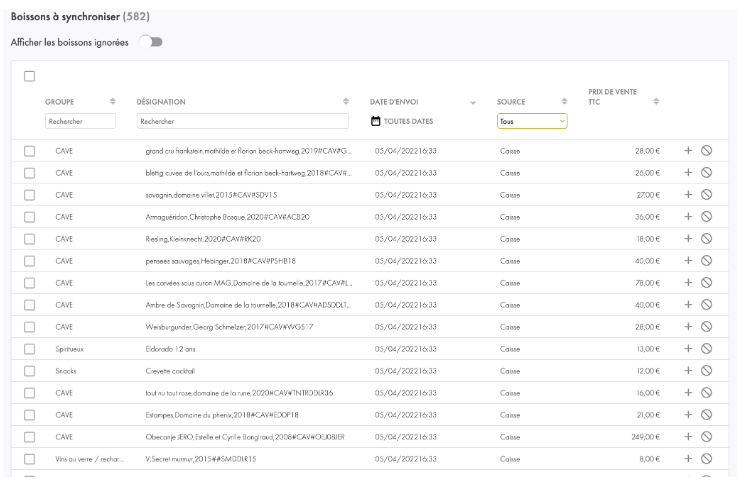The width and height of the screenshot is (737, 485).
Task: Click Boissons à synchroniser (582) heading
Action: 80,16
